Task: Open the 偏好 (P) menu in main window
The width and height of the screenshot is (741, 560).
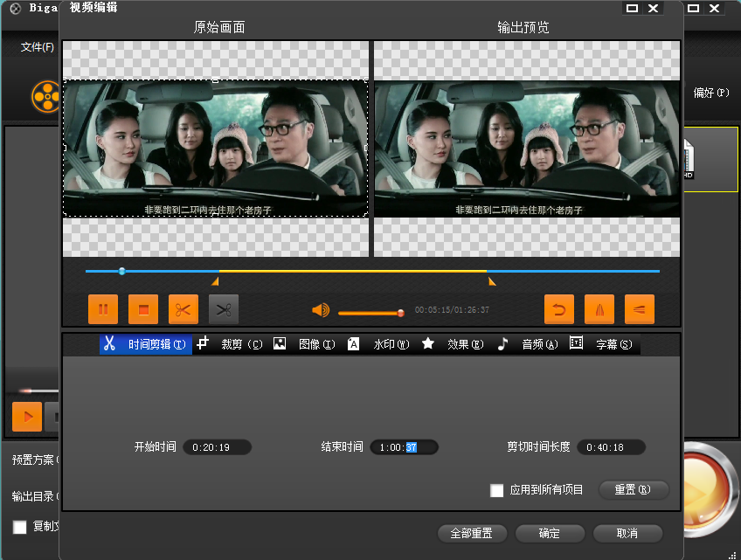Action: click(711, 93)
